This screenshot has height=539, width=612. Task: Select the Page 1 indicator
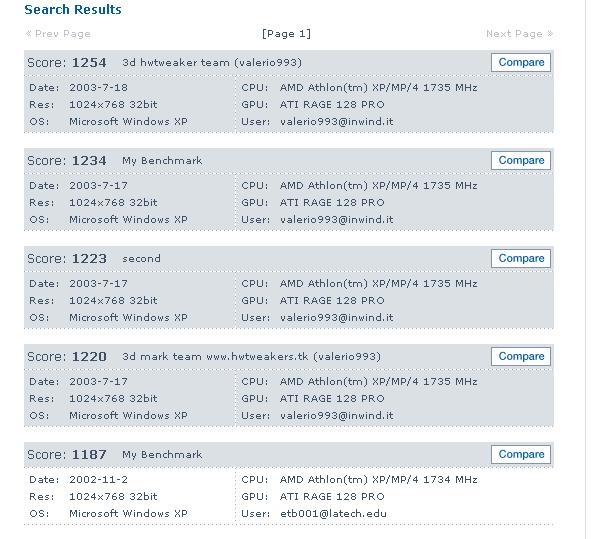click(286, 34)
